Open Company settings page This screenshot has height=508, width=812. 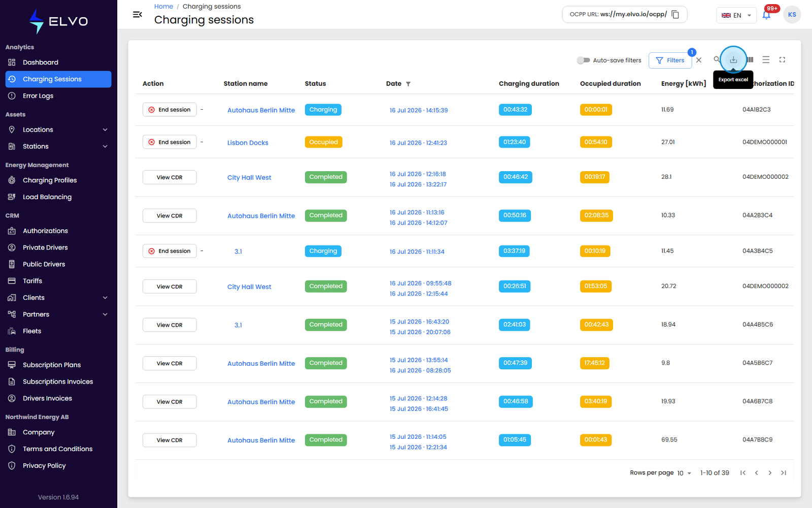(58, 432)
